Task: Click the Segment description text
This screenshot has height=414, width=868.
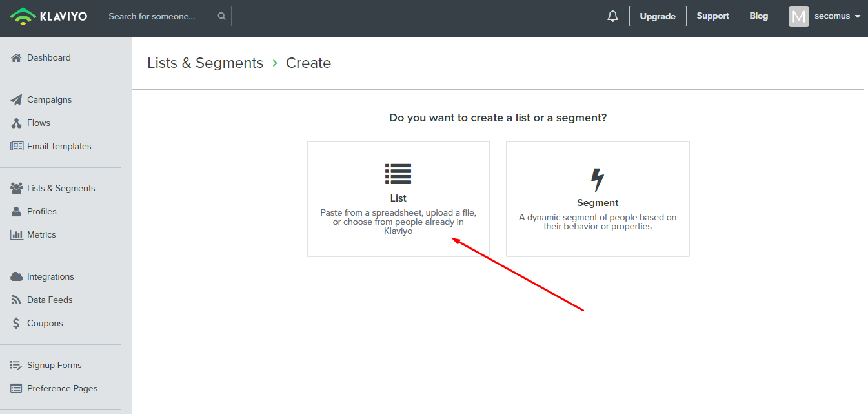Action: 598,222
